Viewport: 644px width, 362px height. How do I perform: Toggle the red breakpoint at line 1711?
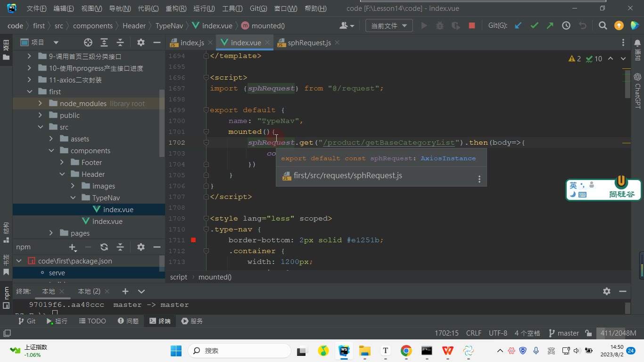point(193,240)
